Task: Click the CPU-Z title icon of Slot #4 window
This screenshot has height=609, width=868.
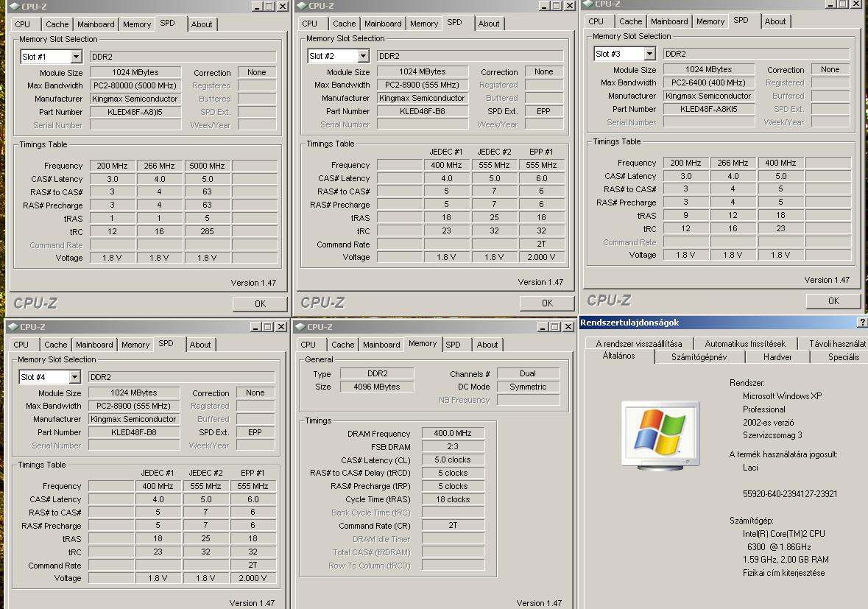Action: click(14, 327)
